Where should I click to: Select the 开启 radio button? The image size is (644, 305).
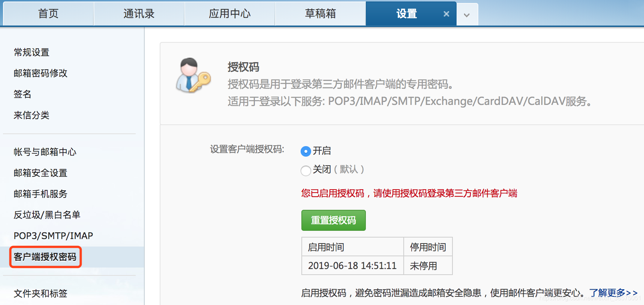[x=306, y=151]
